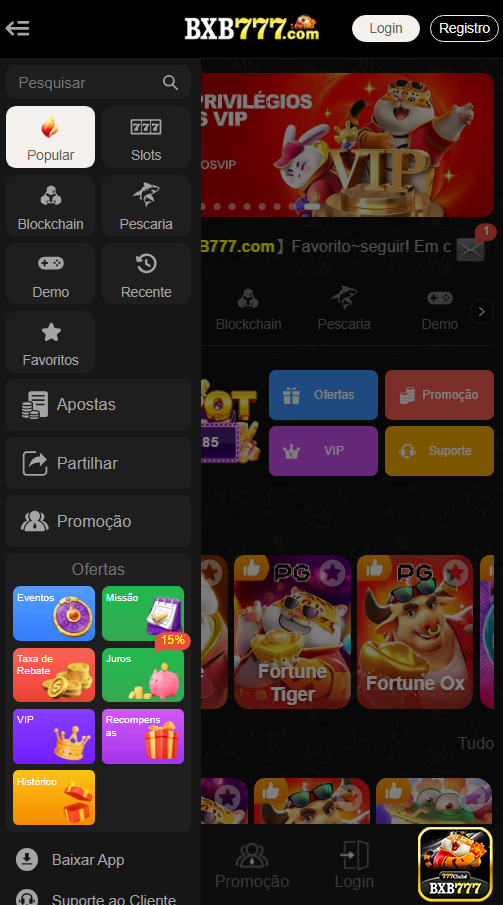
Task: Select the Pescaria shark category
Action: pyautogui.click(x=146, y=205)
